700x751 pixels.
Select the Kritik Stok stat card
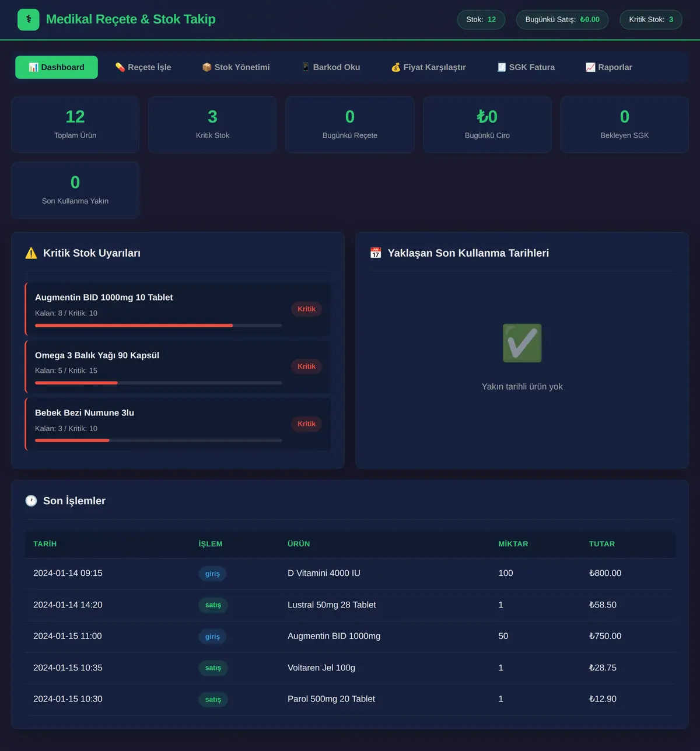(212, 125)
